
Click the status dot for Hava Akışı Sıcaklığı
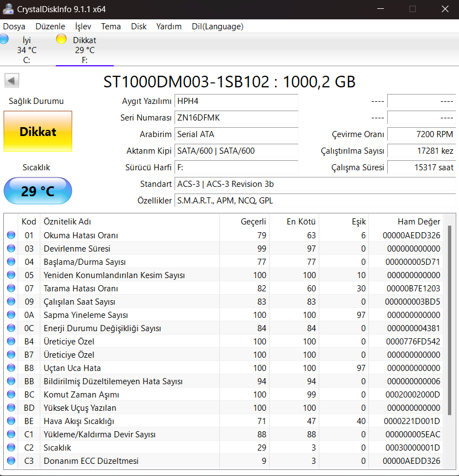pos(11,421)
